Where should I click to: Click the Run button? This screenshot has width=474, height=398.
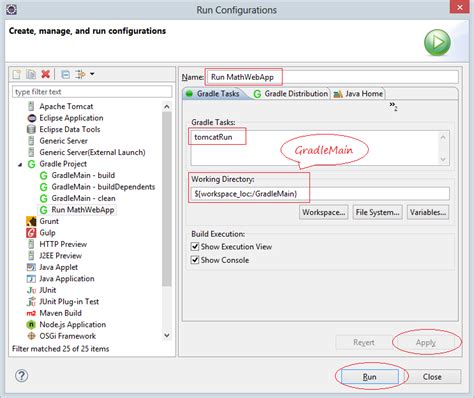coord(370,377)
